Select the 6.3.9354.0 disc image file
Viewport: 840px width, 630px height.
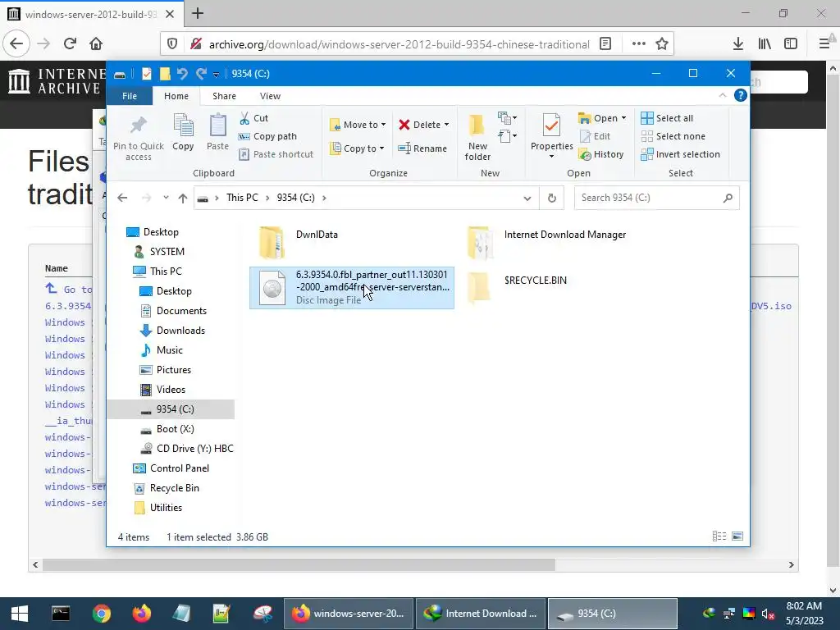[x=352, y=288]
